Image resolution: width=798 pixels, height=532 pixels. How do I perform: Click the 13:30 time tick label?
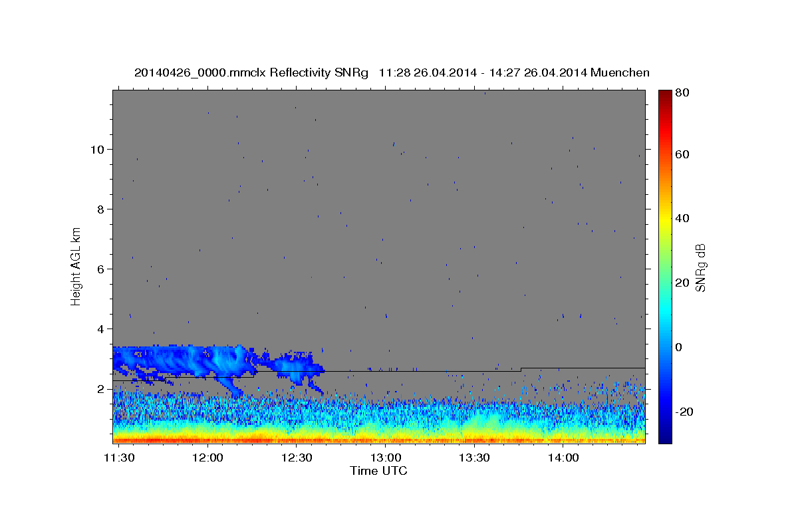pyautogui.click(x=474, y=458)
